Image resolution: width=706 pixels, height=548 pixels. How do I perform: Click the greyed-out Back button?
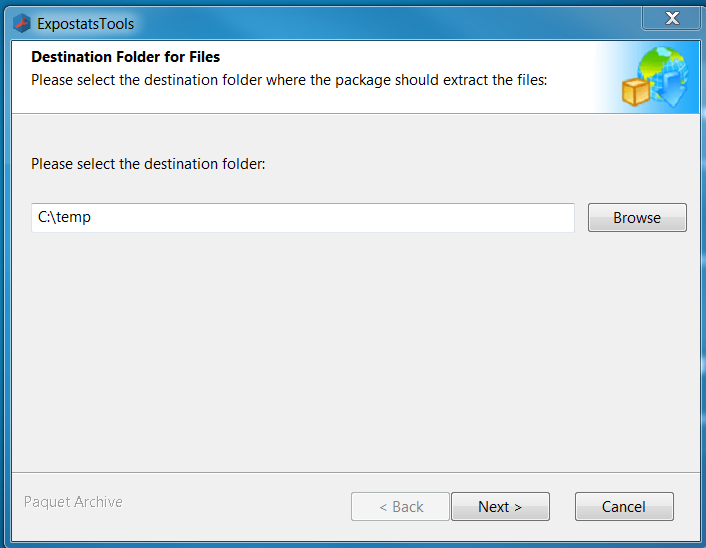(x=400, y=507)
